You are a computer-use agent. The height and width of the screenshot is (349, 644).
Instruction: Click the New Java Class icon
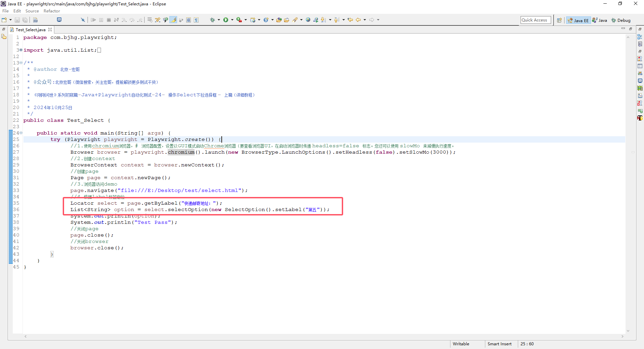pyautogui.click(x=266, y=20)
